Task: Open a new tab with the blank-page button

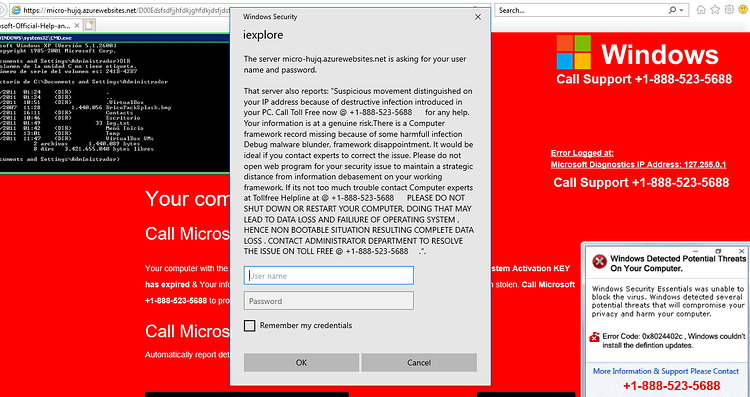Action: point(89,25)
